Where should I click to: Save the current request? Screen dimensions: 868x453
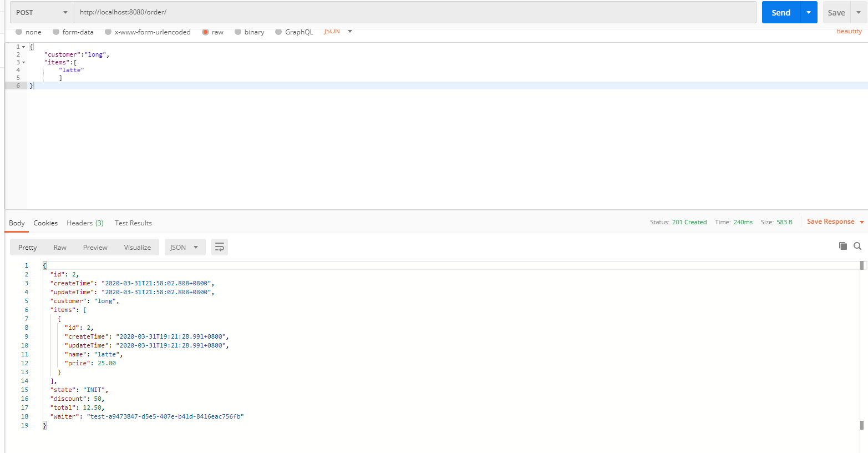pyautogui.click(x=836, y=12)
